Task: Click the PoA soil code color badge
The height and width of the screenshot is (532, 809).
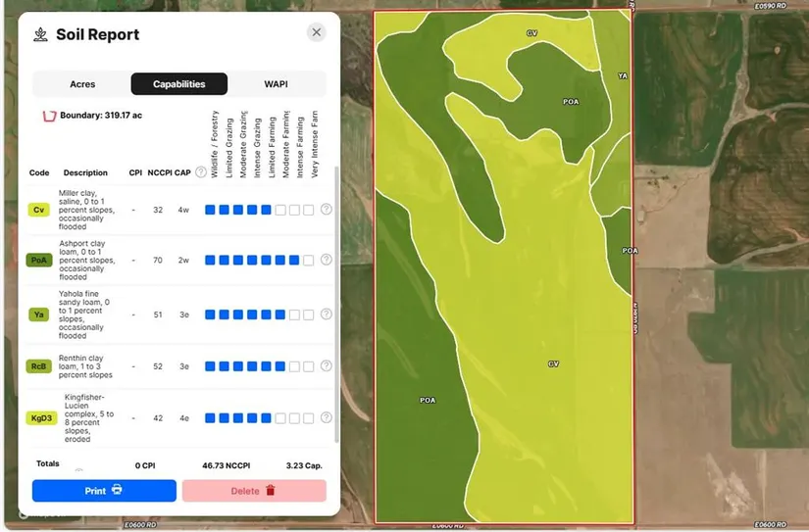Action: click(x=39, y=261)
